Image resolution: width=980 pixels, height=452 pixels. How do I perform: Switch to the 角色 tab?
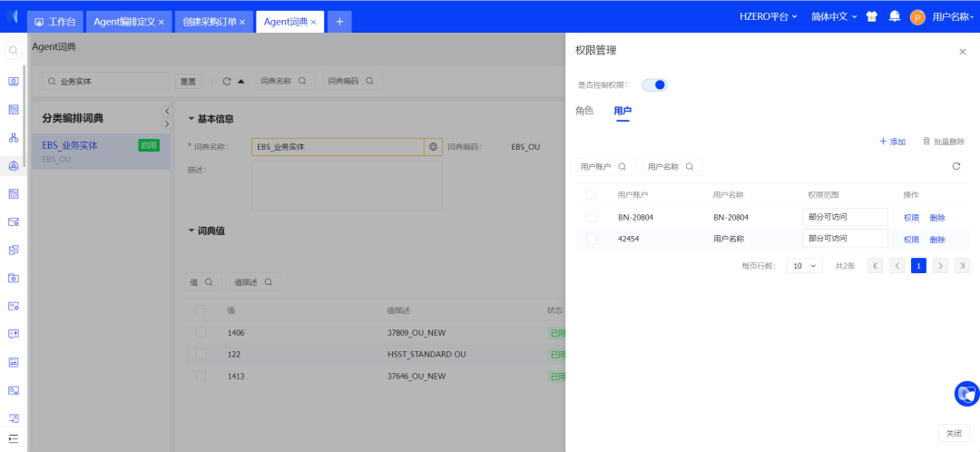tap(584, 111)
